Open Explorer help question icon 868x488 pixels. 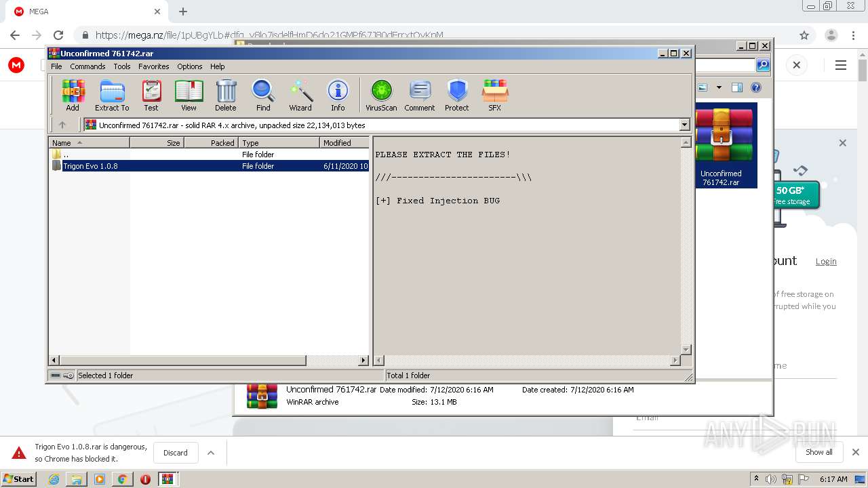click(x=756, y=87)
